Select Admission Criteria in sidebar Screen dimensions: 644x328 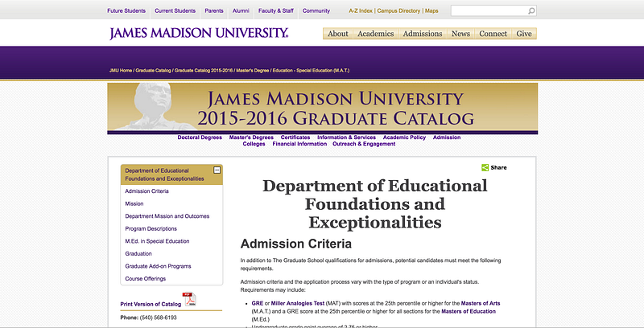(x=147, y=191)
